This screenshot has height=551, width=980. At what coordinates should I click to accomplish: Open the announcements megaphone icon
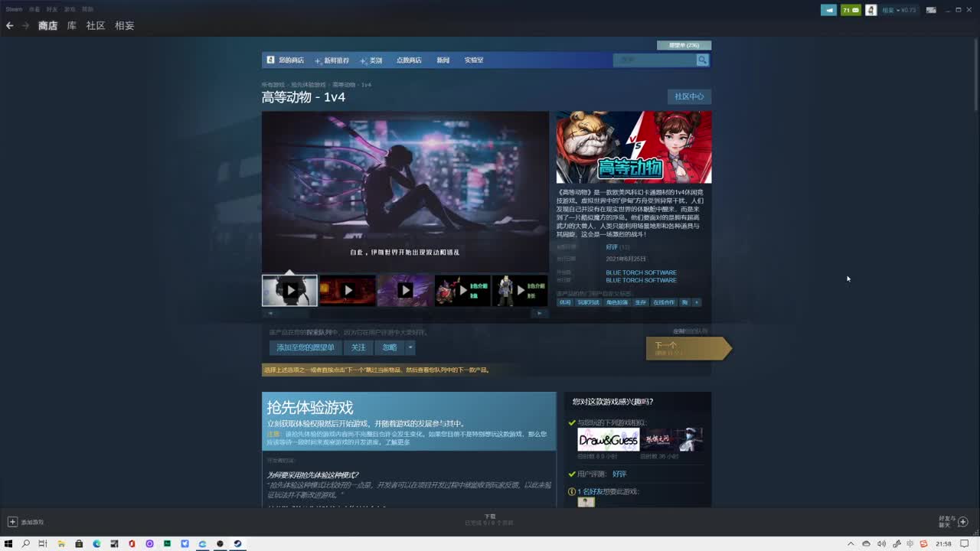pos(829,10)
